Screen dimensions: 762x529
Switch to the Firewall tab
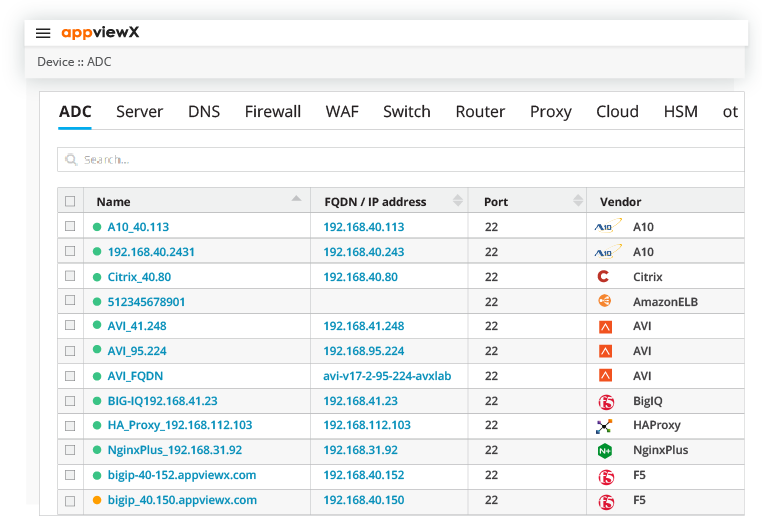point(272,112)
